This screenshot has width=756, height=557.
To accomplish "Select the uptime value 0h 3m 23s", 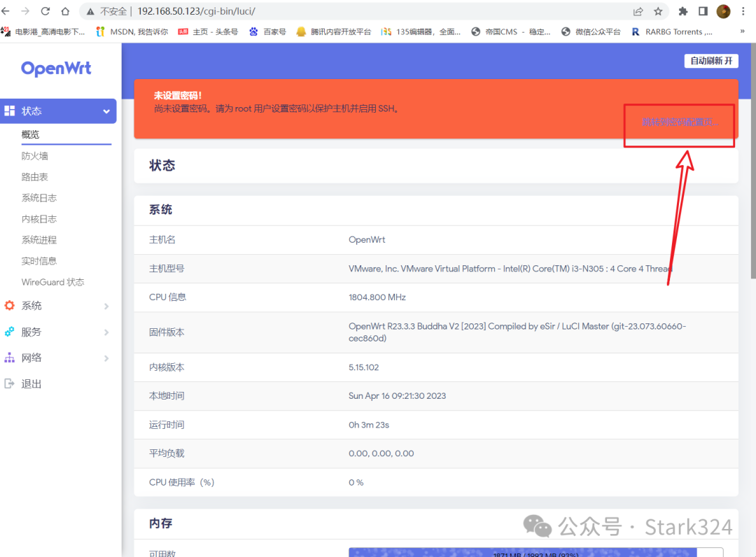I will tap(369, 425).
